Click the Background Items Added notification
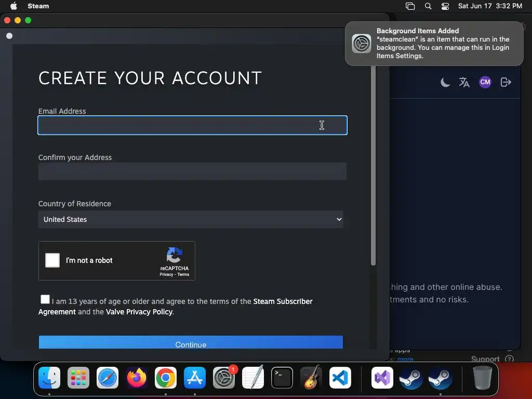The width and height of the screenshot is (532, 399). coord(434,44)
